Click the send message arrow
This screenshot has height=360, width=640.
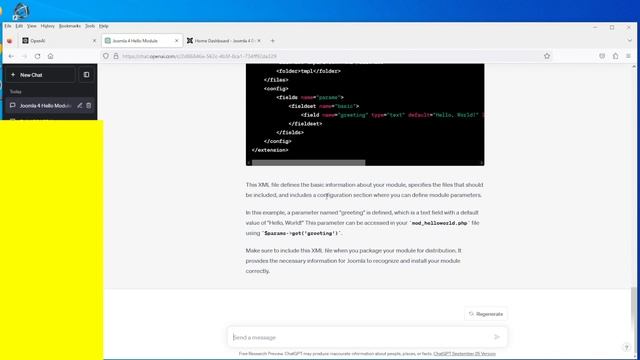(x=497, y=337)
